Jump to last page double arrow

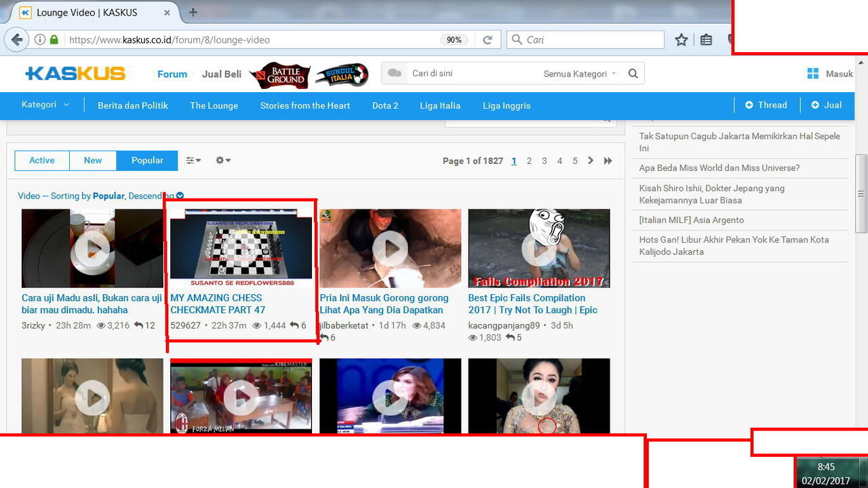(608, 161)
